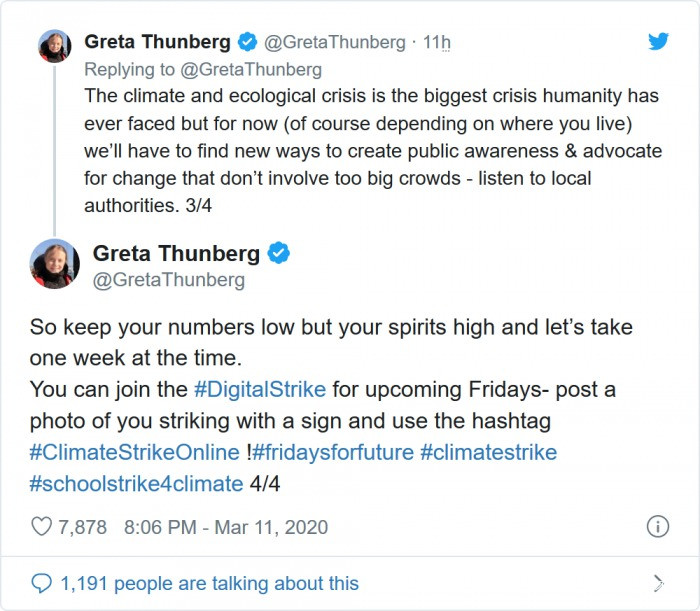The image size is (700, 611).
Task: Open the tweet info icon
Action: coord(657,527)
